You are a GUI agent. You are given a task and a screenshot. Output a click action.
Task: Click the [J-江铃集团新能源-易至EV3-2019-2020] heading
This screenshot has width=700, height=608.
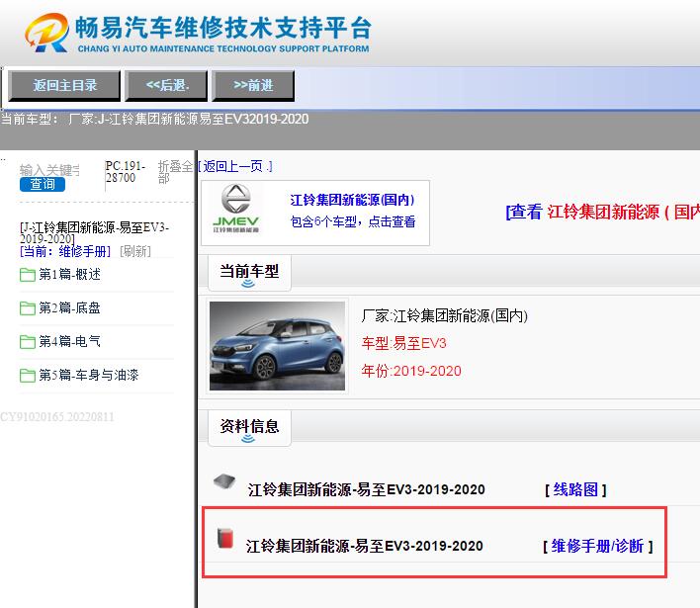tap(94, 232)
